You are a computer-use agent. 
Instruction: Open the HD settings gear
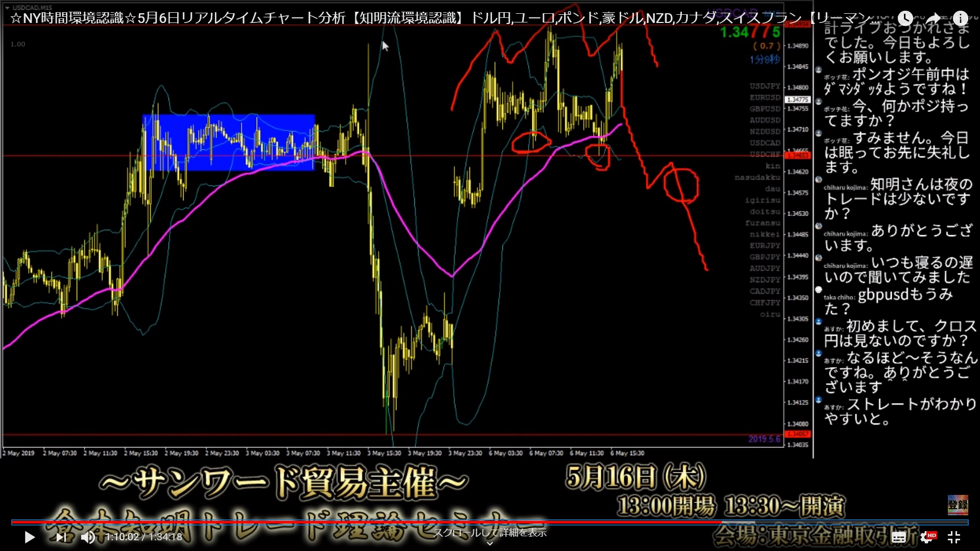[x=927, y=537]
